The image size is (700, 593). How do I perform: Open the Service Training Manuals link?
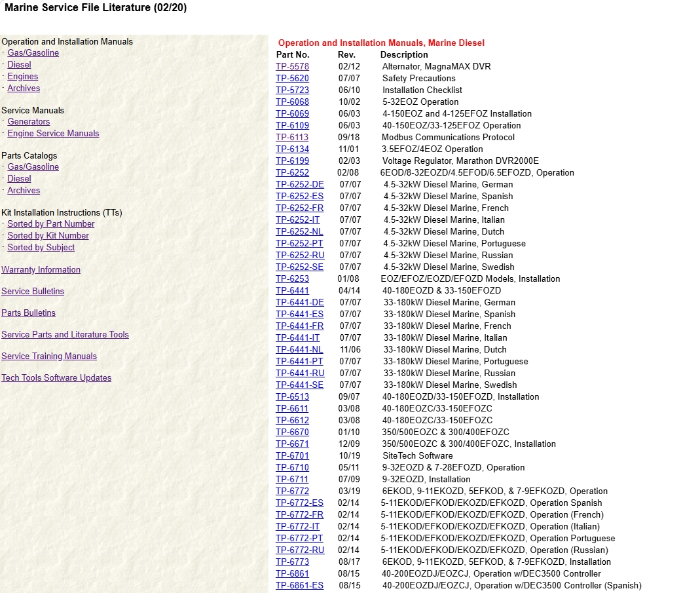[49, 356]
